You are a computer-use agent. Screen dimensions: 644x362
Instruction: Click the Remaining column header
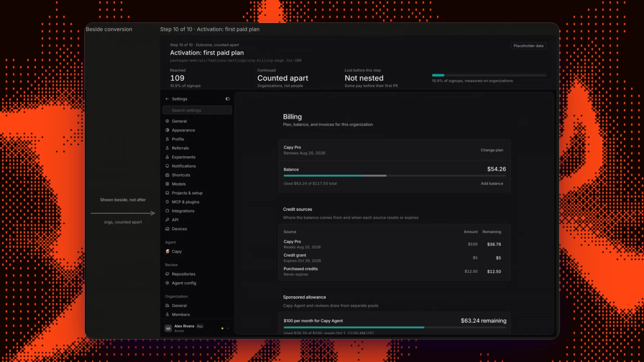click(492, 232)
